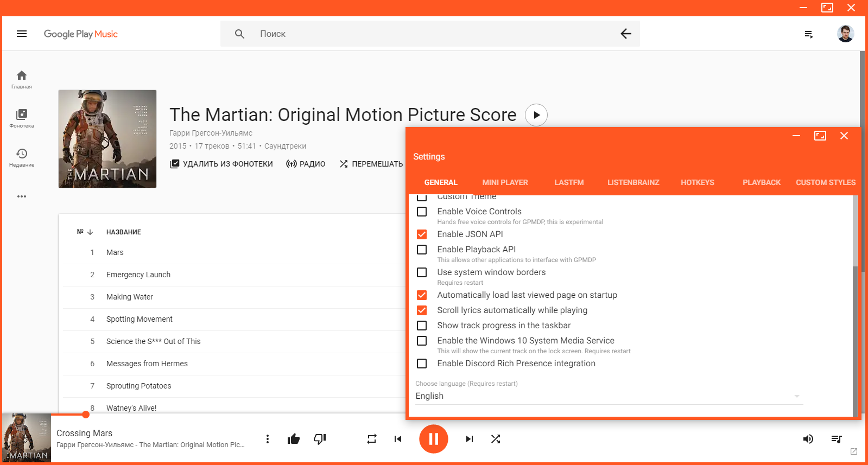Open artist link Гарри Грегсон-Уильямс
This screenshot has width=868, height=465.
click(211, 133)
